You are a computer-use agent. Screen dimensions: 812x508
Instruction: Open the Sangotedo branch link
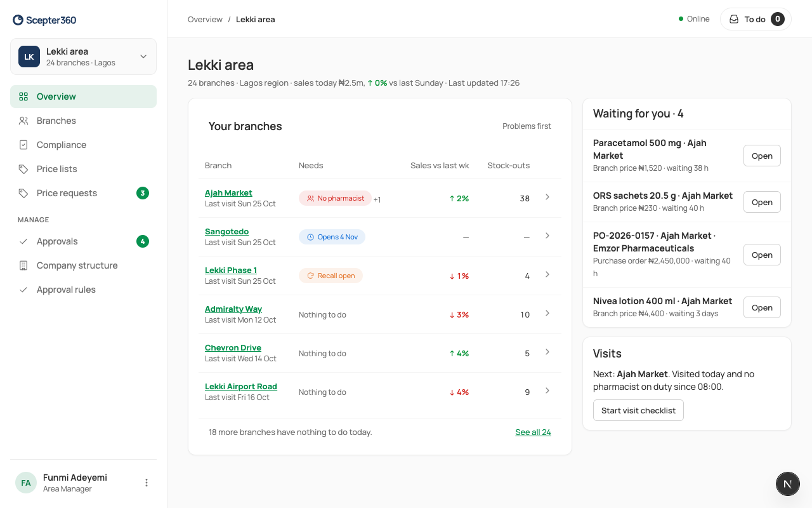(x=226, y=231)
